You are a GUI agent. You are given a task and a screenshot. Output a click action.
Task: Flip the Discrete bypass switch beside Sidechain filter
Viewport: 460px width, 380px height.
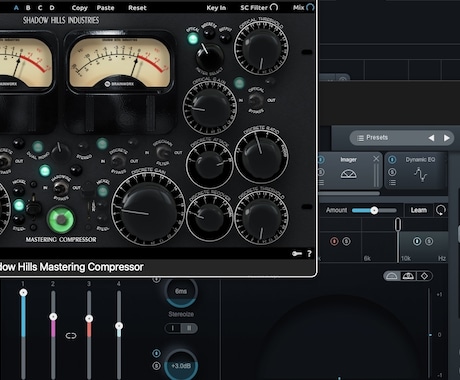[118, 161]
